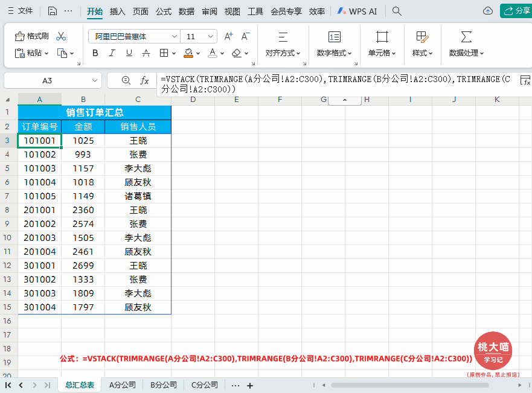Open the A分公司 sheet tab

(123, 385)
